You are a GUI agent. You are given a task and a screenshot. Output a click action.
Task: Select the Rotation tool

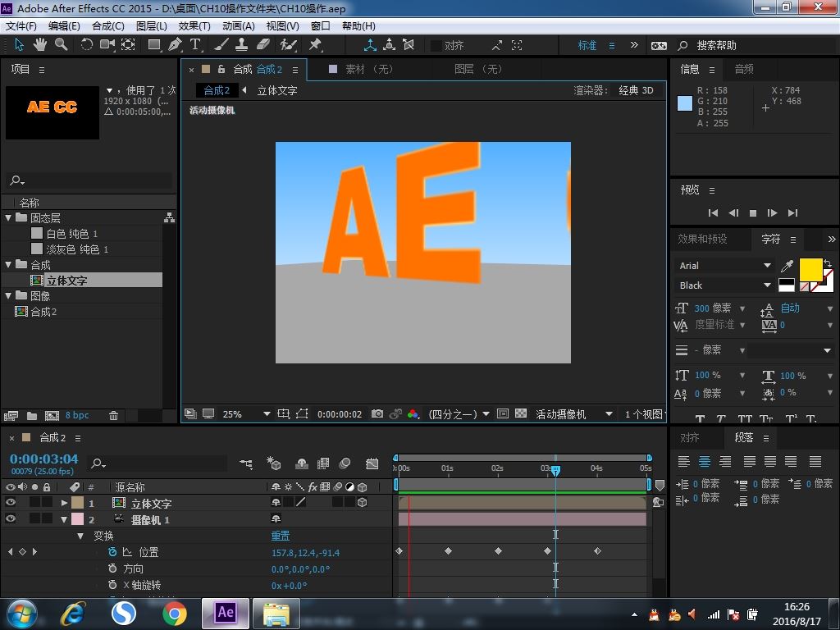[86, 44]
